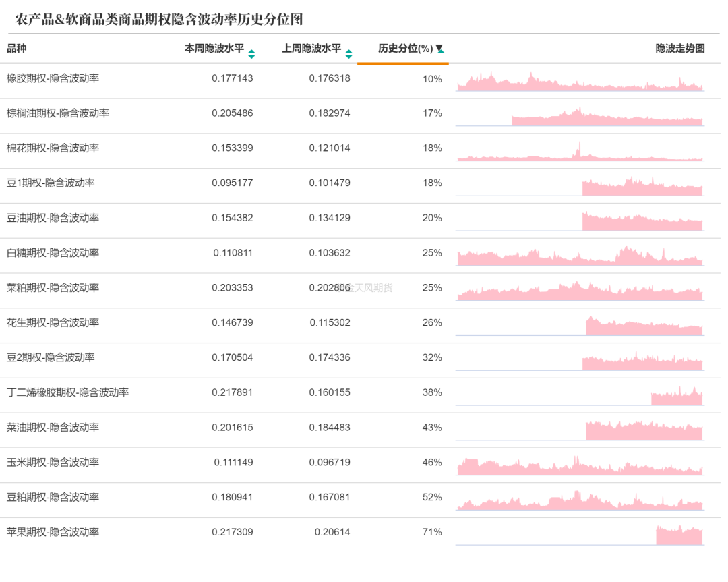Open the 豆粕期权 volatility trend sparkline
Viewport: 728px width, 582px height.
(580, 500)
